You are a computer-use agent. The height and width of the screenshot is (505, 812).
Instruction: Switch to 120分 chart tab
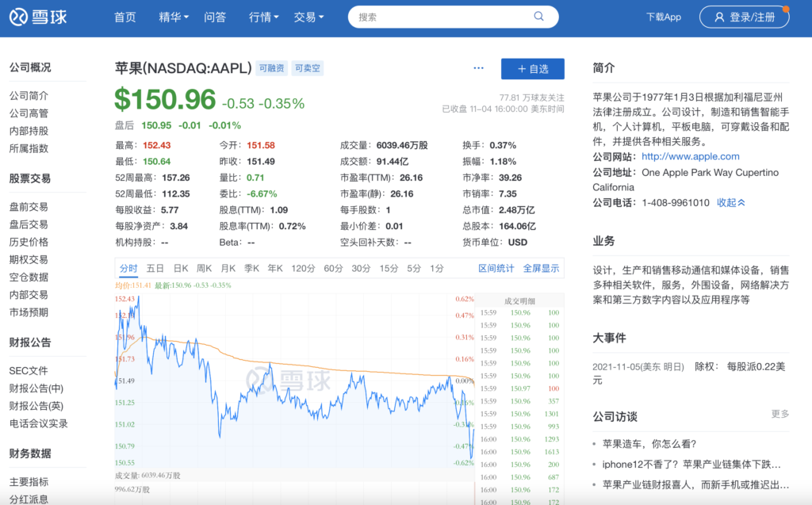pyautogui.click(x=303, y=268)
